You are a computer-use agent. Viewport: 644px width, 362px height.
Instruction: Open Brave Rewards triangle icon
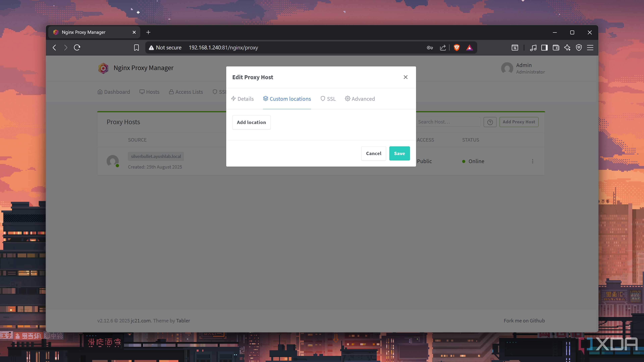tap(469, 47)
